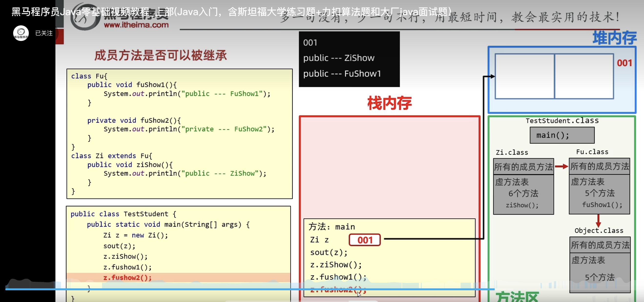This screenshot has height=302, width=644.
Task: Click the 堆内存 blue heading
Action: 614,38
